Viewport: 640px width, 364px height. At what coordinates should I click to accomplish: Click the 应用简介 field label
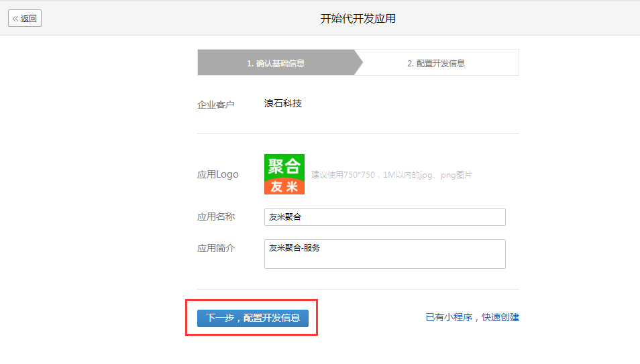[x=215, y=248]
